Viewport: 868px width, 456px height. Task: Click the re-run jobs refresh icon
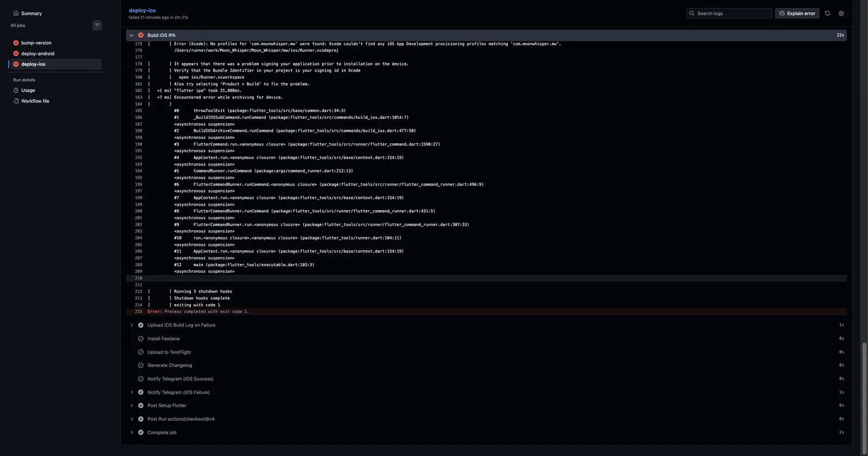(x=827, y=13)
